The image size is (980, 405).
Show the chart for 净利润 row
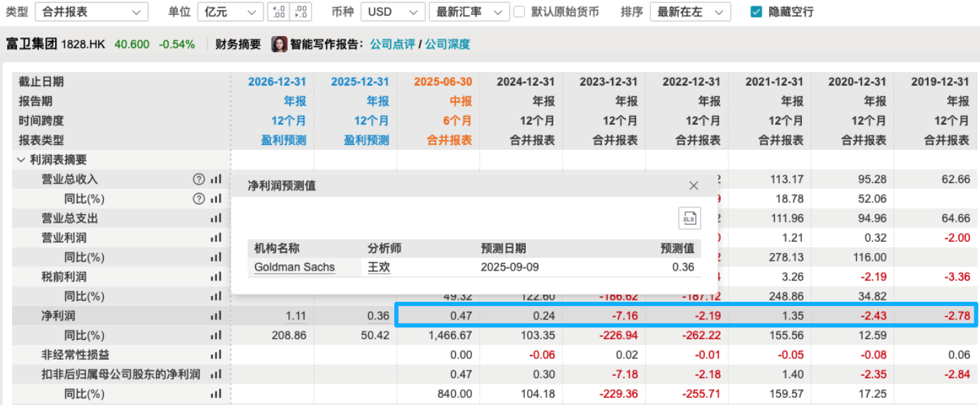(216, 316)
